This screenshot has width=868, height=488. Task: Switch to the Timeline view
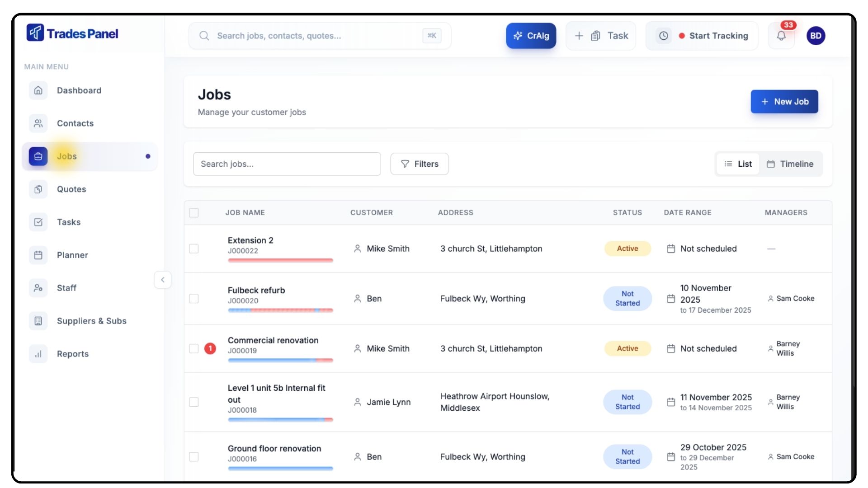pos(790,164)
